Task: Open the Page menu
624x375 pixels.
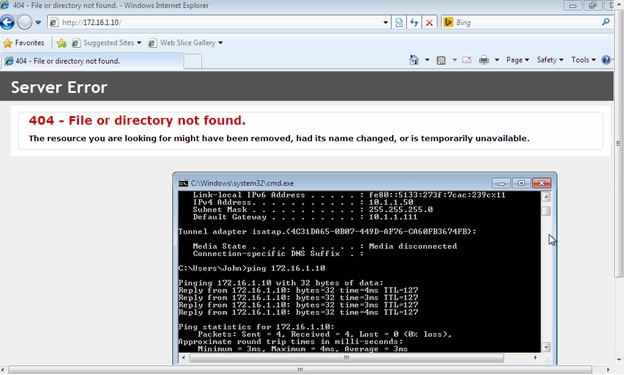Action: (517, 60)
